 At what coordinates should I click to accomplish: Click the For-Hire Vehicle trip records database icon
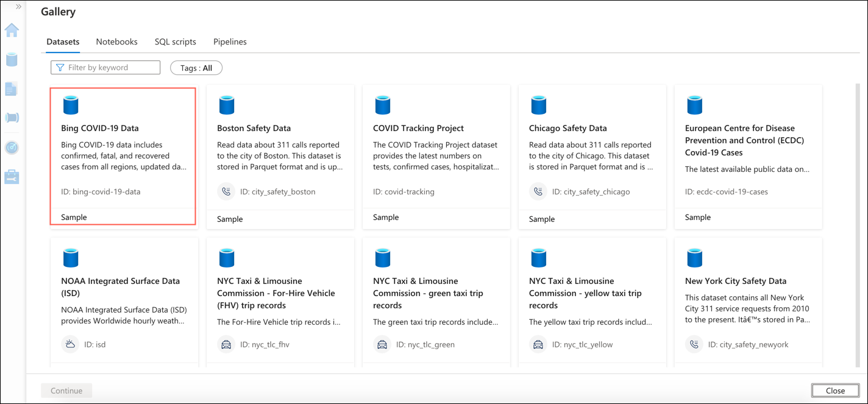pos(227,258)
